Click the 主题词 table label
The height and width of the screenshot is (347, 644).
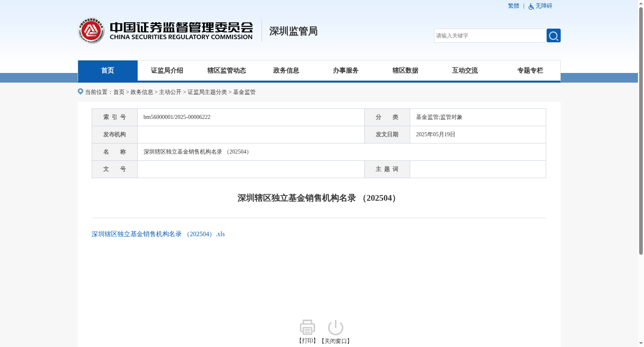point(387,169)
